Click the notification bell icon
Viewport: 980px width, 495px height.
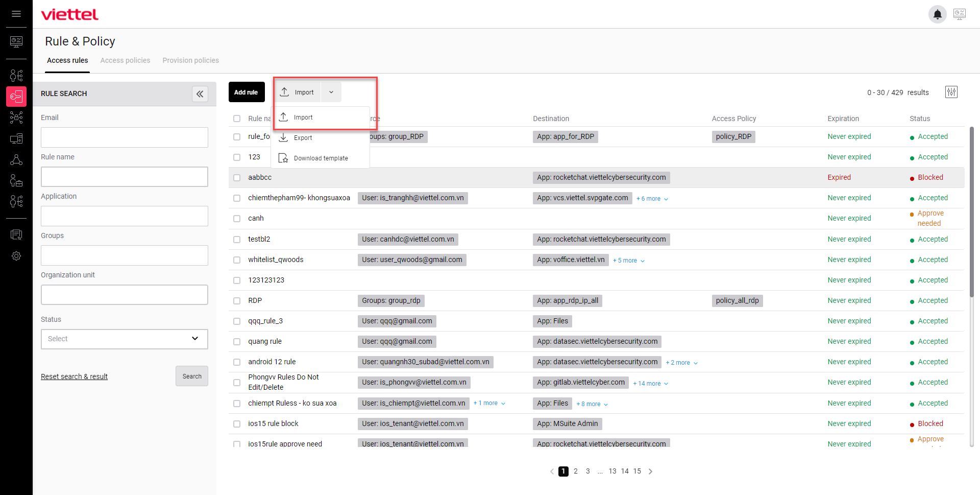tap(937, 14)
